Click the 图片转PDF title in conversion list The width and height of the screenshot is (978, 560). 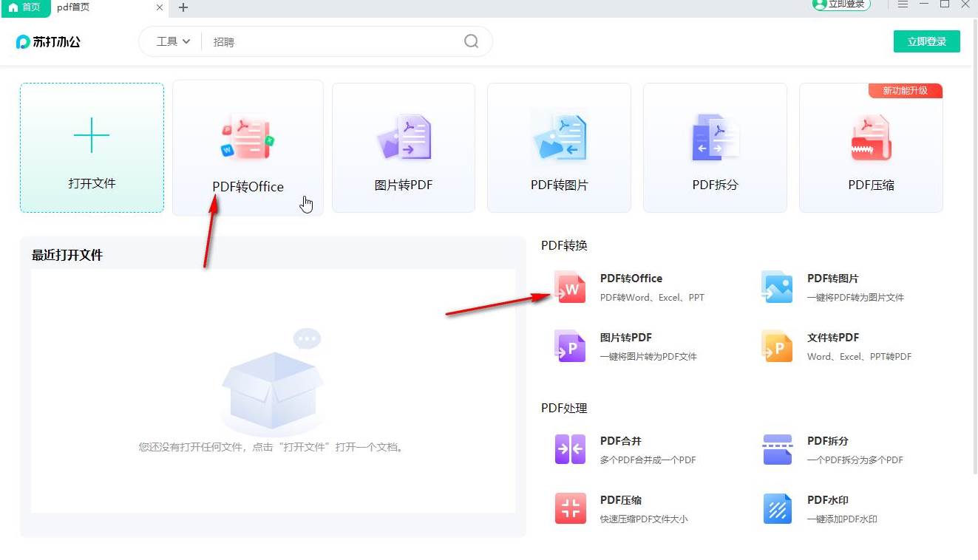tap(626, 338)
